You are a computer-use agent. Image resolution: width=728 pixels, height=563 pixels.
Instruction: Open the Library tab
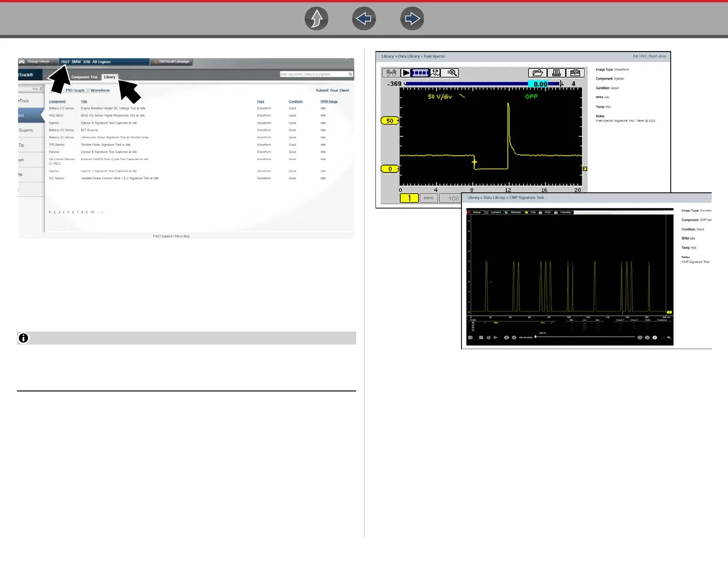109,77
